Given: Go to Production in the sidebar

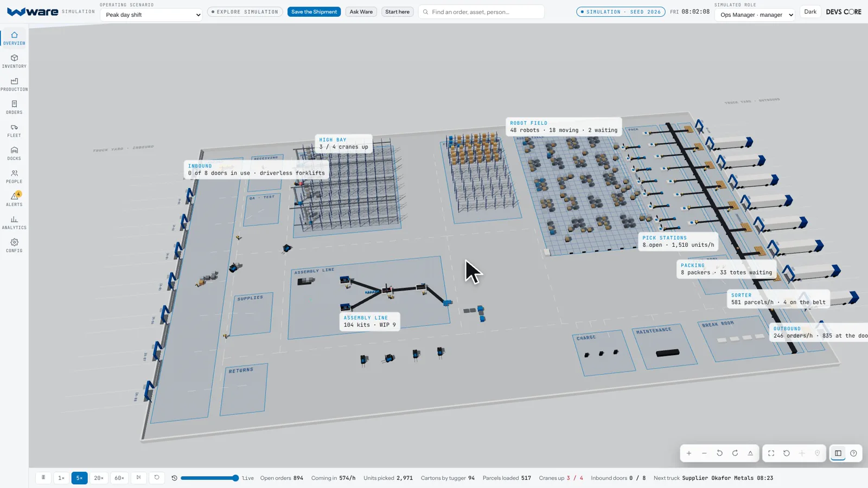Looking at the screenshot, I should [x=14, y=85].
